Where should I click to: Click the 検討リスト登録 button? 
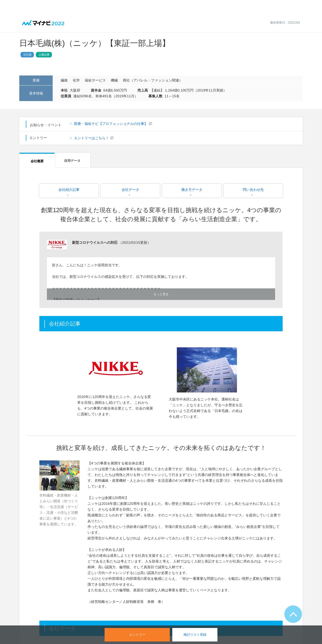tap(195, 635)
